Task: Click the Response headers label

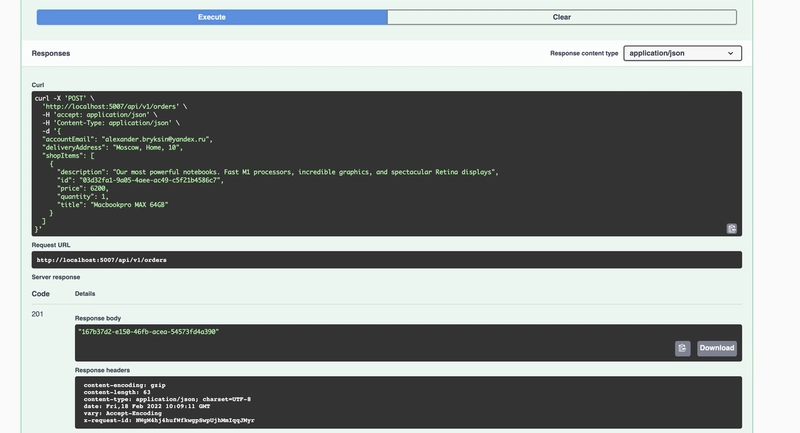Action: point(103,370)
